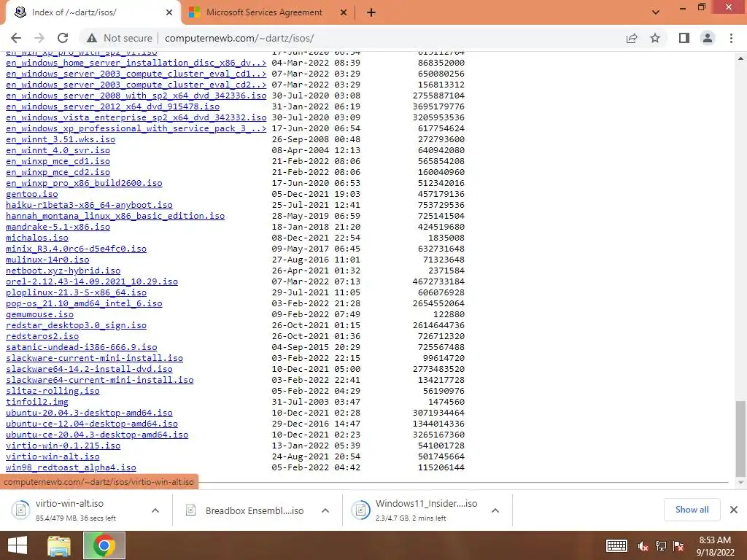Download michalos.iso

click(x=37, y=238)
